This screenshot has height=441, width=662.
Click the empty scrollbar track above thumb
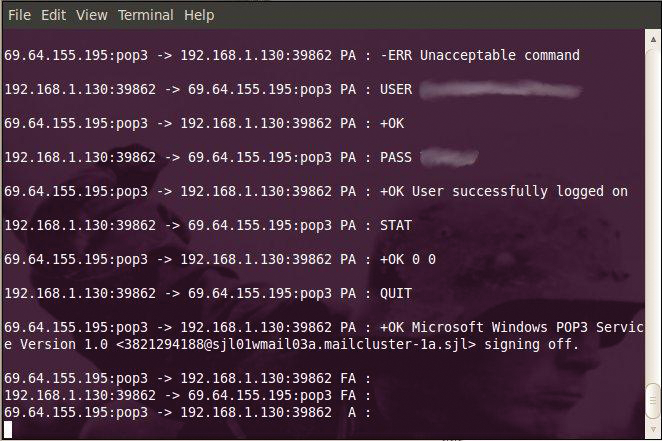652,200
